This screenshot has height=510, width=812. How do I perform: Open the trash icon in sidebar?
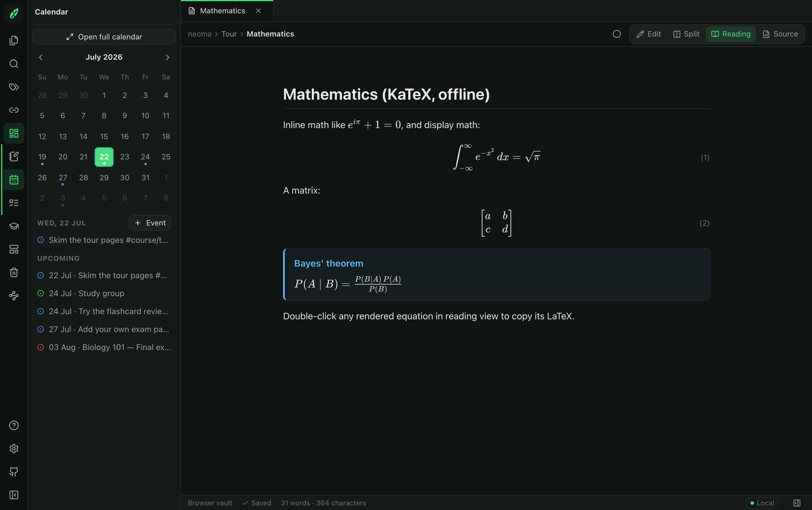click(14, 272)
